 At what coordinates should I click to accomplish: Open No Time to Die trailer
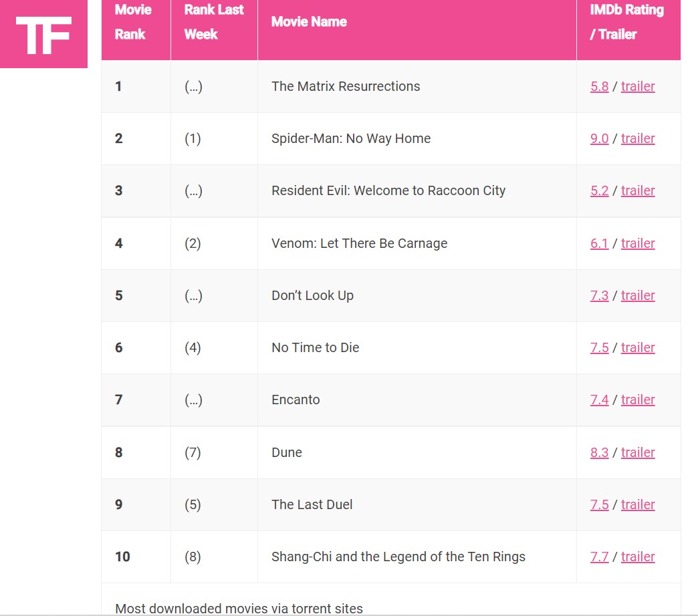click(x=638, y=347)
